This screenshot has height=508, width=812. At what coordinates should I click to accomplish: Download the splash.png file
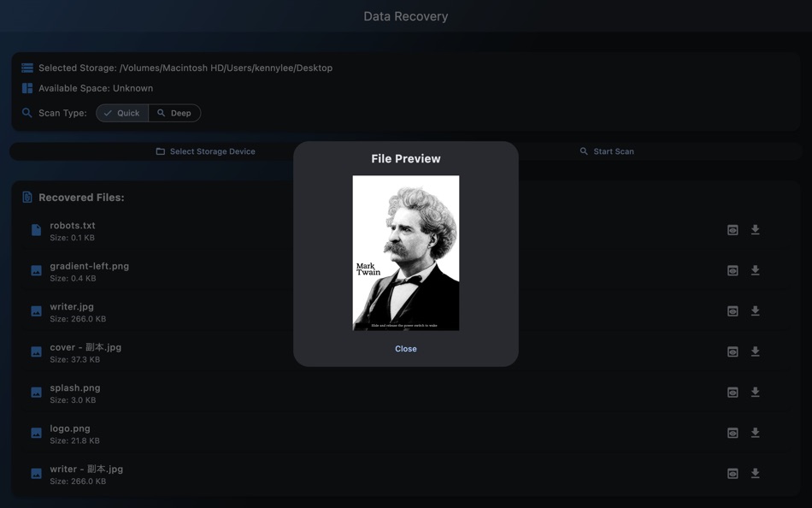click(755, 393)
